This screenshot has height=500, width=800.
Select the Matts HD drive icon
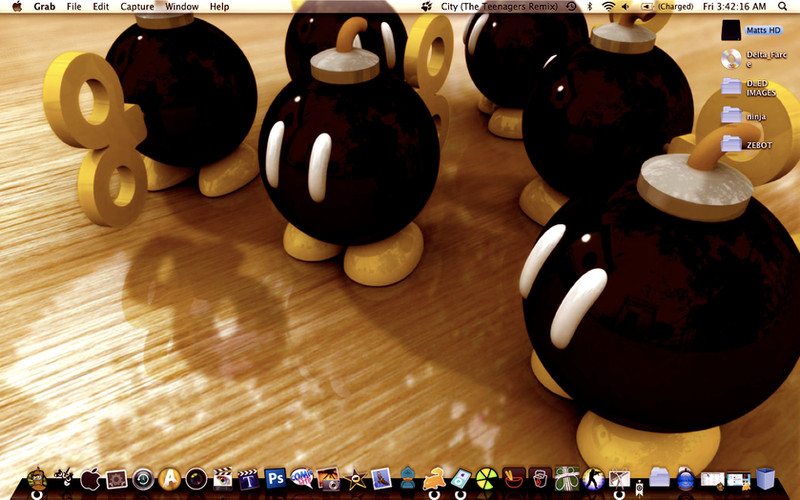pos(731,30)
